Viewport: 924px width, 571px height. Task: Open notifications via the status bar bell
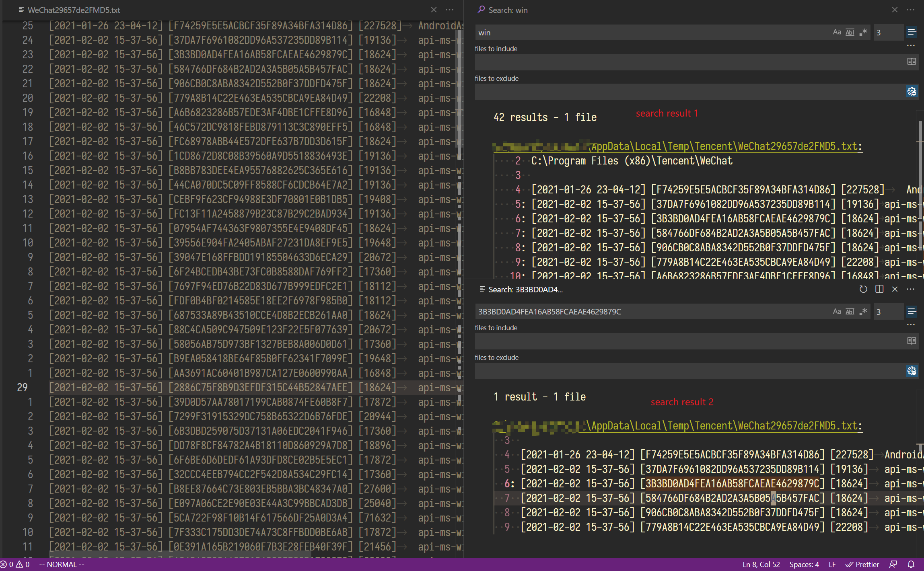(911, 564)
